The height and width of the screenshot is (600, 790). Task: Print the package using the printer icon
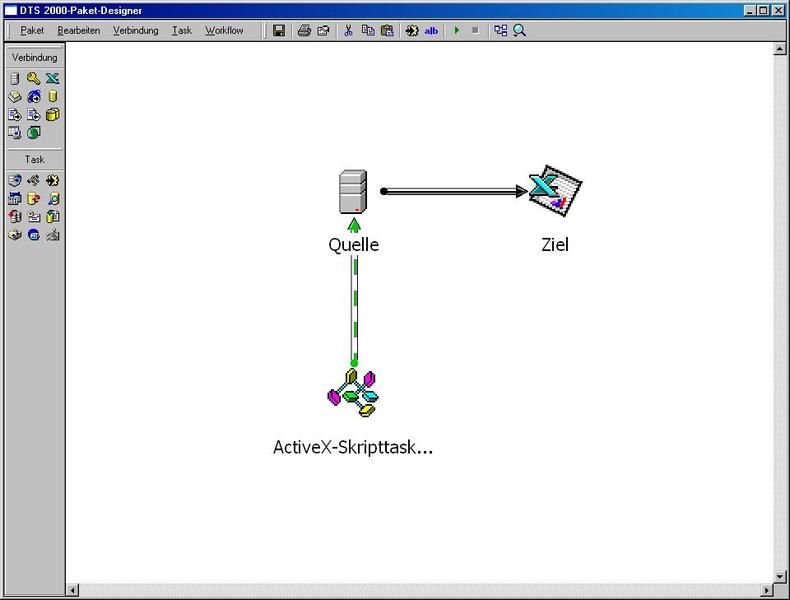tap(304, 31)
